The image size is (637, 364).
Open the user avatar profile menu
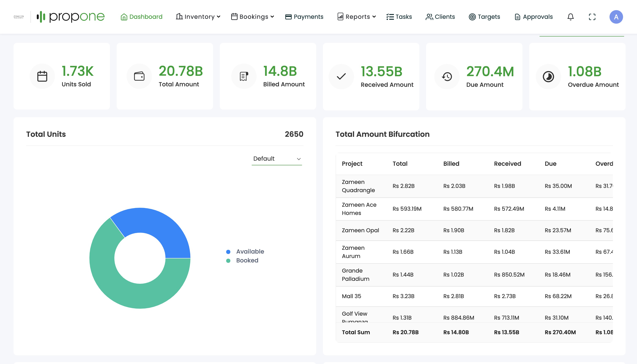point(616,17)
